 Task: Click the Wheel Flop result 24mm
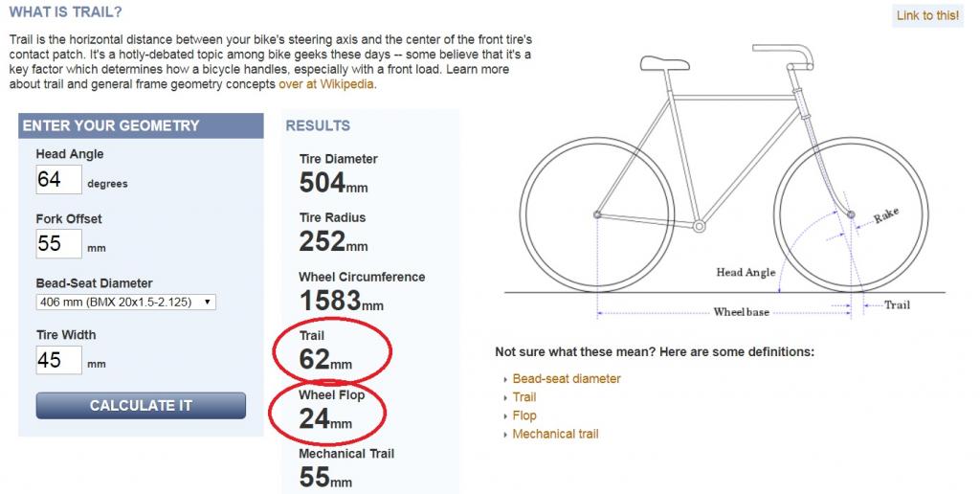pyautogui.click(x=325, y=418)
